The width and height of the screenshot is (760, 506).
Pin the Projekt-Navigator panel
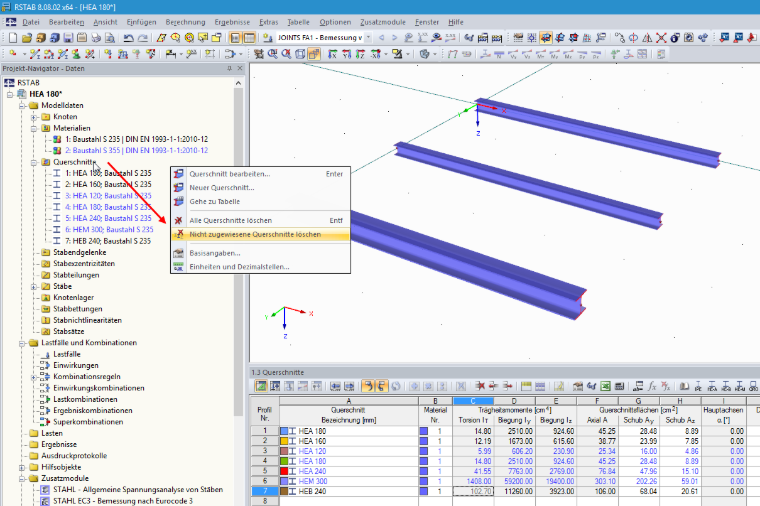(229, 69)
